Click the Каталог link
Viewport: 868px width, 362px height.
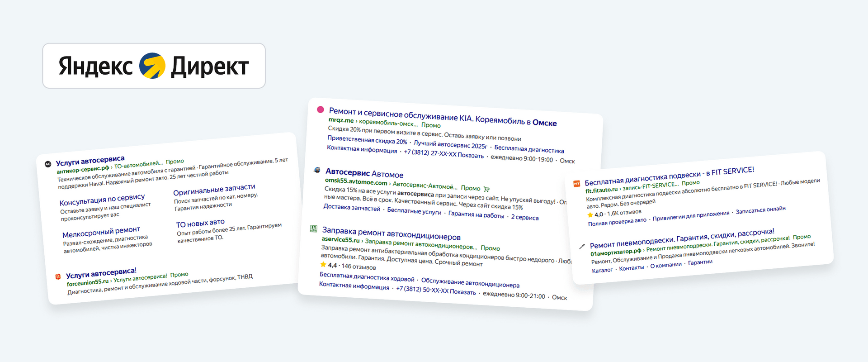click(602, 270)
